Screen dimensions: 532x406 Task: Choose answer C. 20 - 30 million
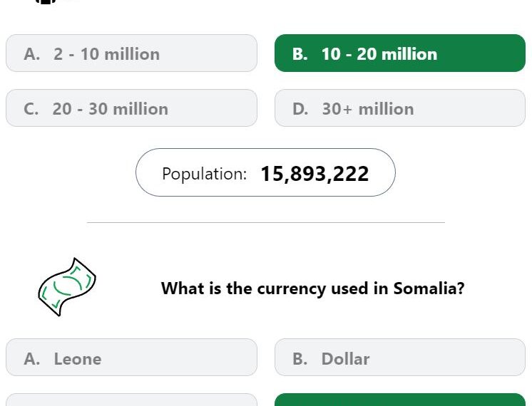click(x=131, y=108)
